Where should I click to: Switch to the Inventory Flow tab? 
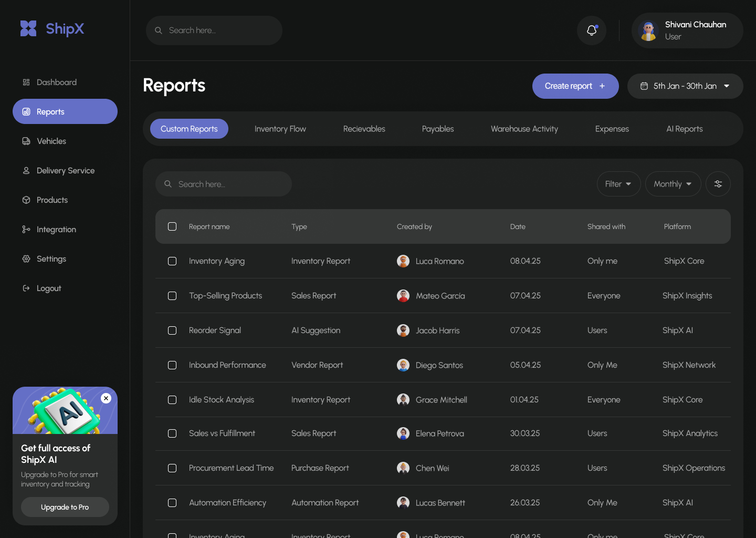pos(280,129)
